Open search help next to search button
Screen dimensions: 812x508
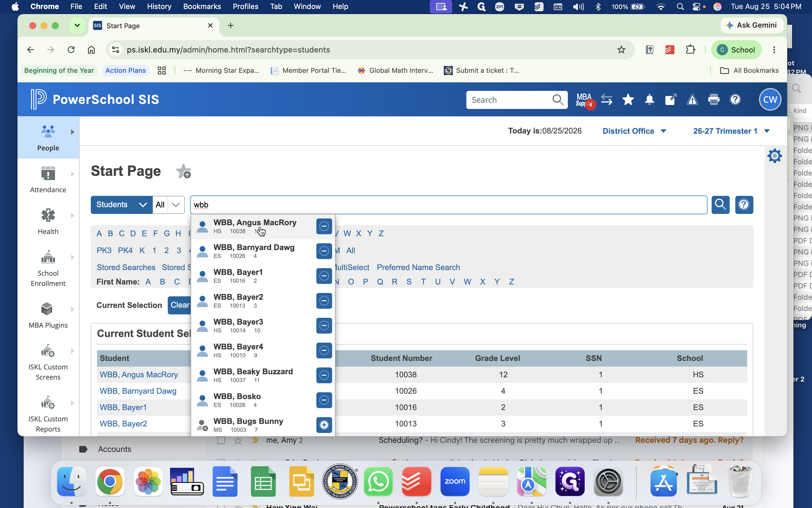click(x=744, y=205)
